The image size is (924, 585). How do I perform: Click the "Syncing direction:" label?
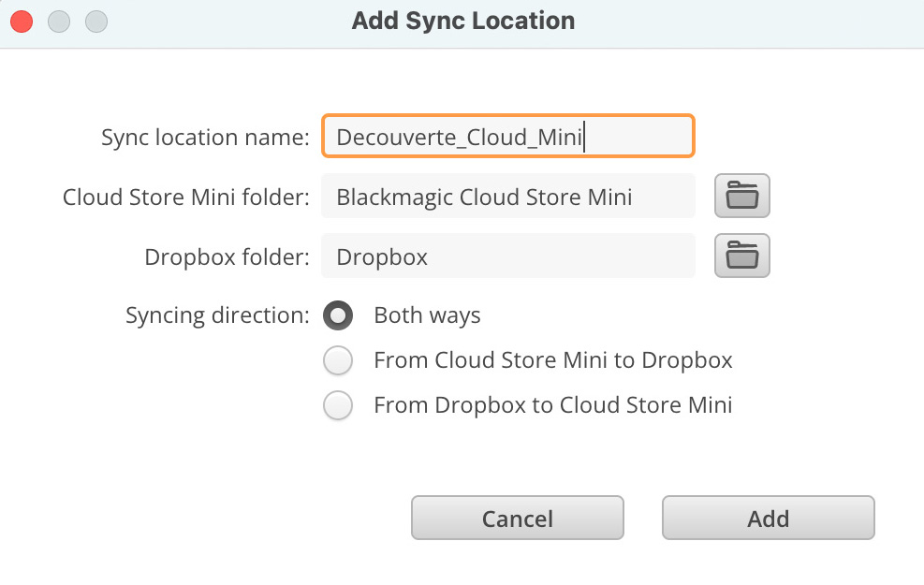[217, 315]
